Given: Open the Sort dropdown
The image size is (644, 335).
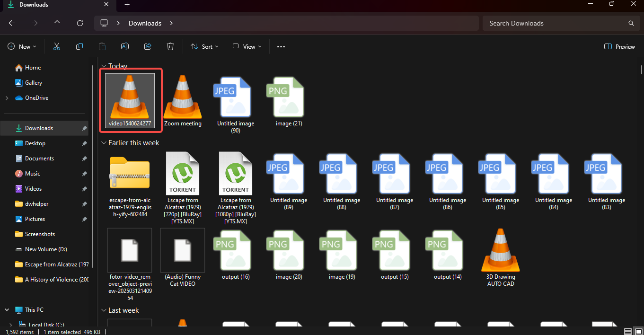Looking at the screenshot, I should point(204,46).
